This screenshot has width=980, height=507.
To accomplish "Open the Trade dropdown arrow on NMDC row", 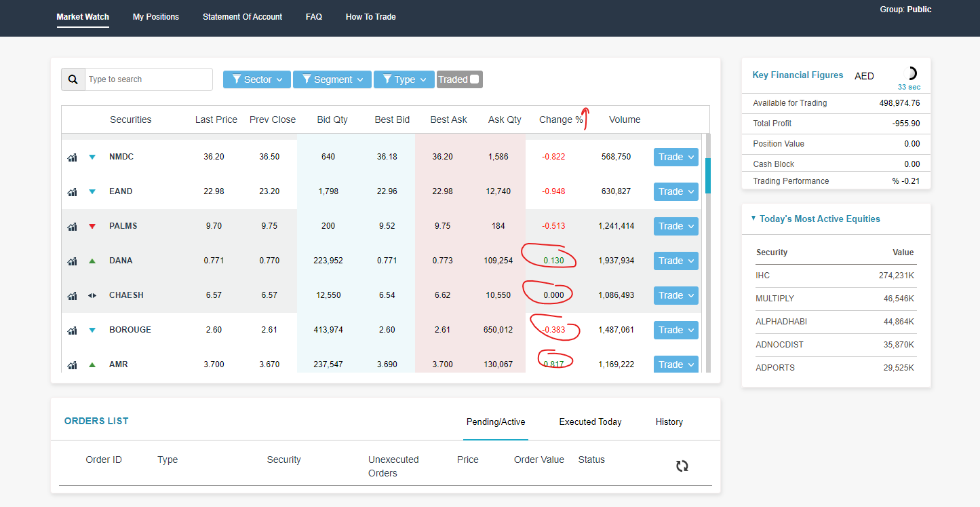I will pos(690,157).
